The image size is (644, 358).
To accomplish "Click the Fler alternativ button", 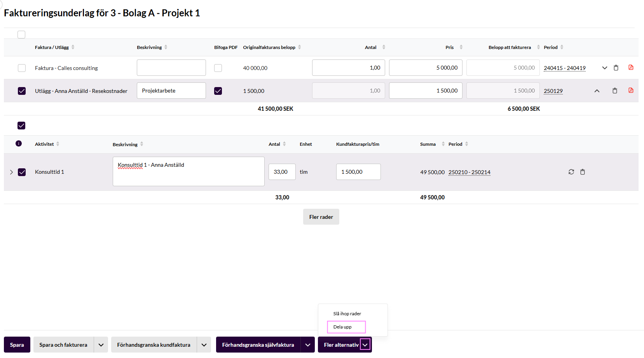I will [x=341, y=345].
